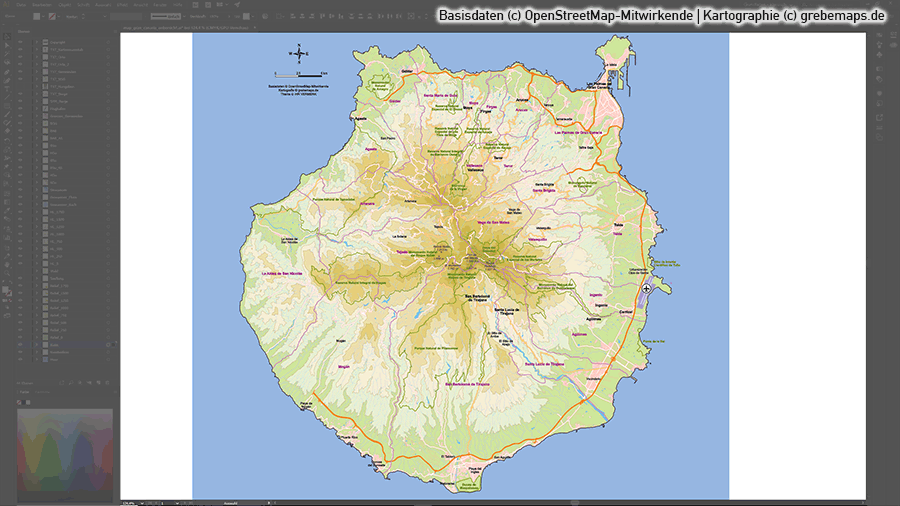Hide the Copyright layer via its eye icon
Viewport: 900px width, 506px height.
(20, 42)
